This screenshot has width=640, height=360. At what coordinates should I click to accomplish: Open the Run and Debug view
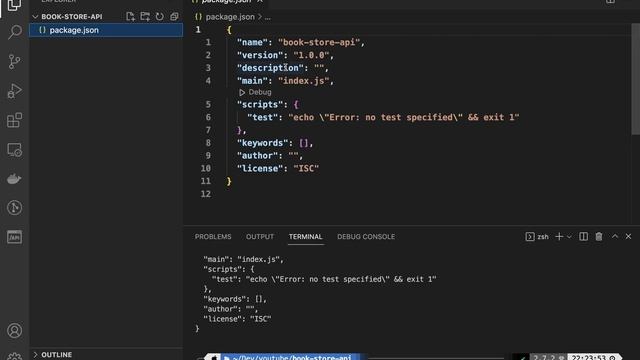(x=15, y=91)
